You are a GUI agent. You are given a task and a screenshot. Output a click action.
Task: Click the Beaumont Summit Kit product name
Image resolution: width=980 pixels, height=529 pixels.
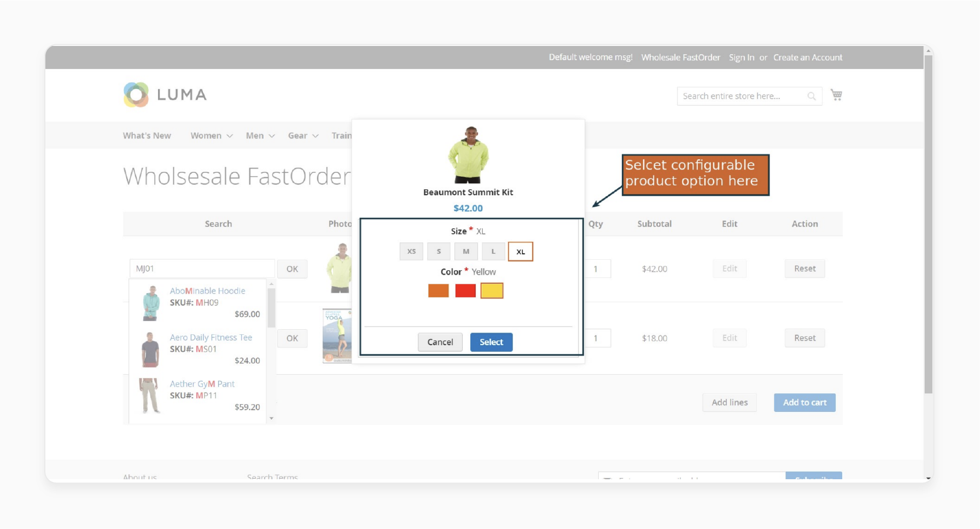point(468,193)
